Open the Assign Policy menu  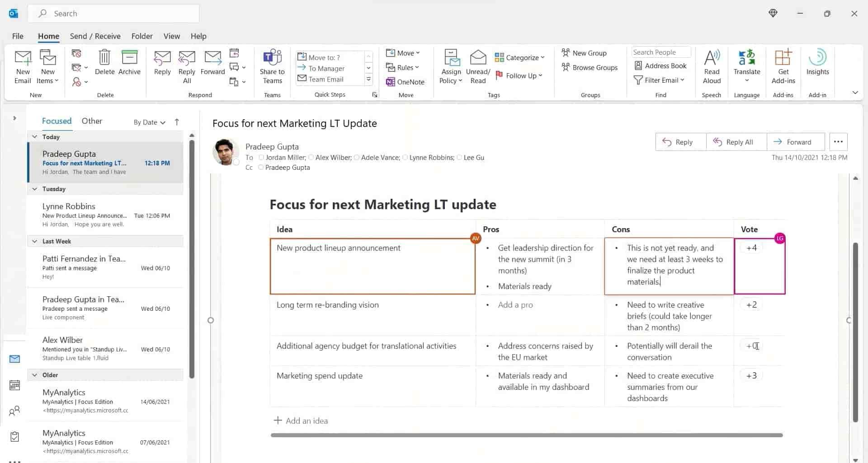tap(451, 67)
